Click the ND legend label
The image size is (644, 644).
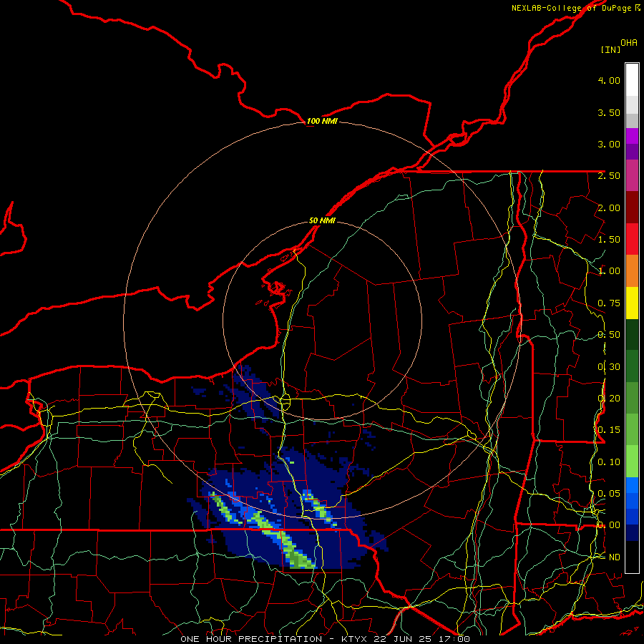(x=615, y=557)
